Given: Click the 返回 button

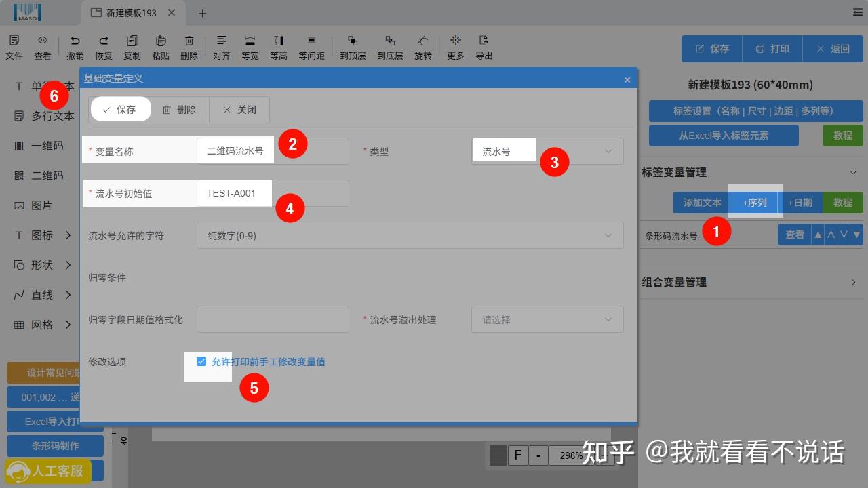Looking at the screenshot, I should pyautogui.click(x=833, y=49).
